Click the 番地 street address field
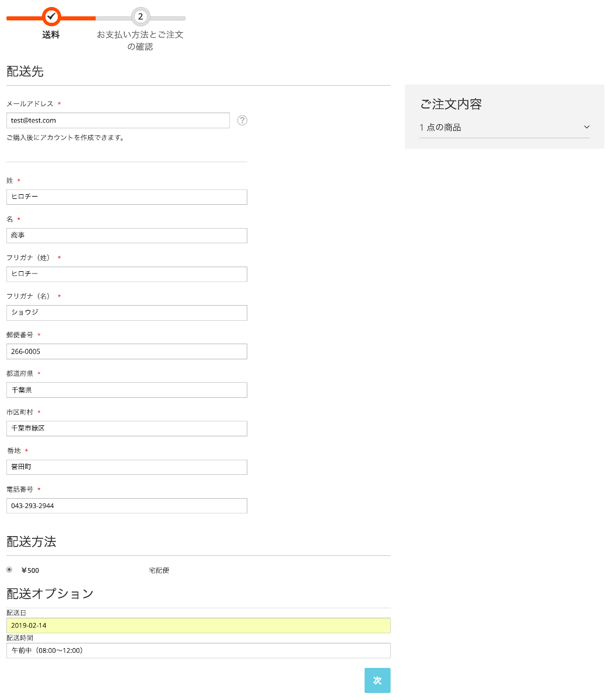The image size is (609, 700). coord(127,467)
